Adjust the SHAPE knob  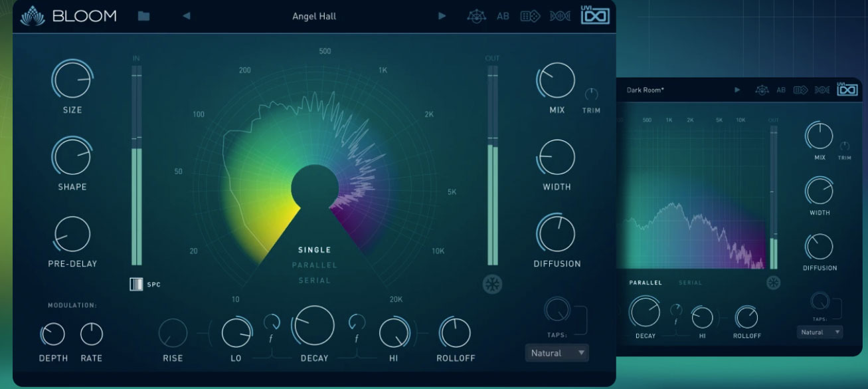(72, 156)
